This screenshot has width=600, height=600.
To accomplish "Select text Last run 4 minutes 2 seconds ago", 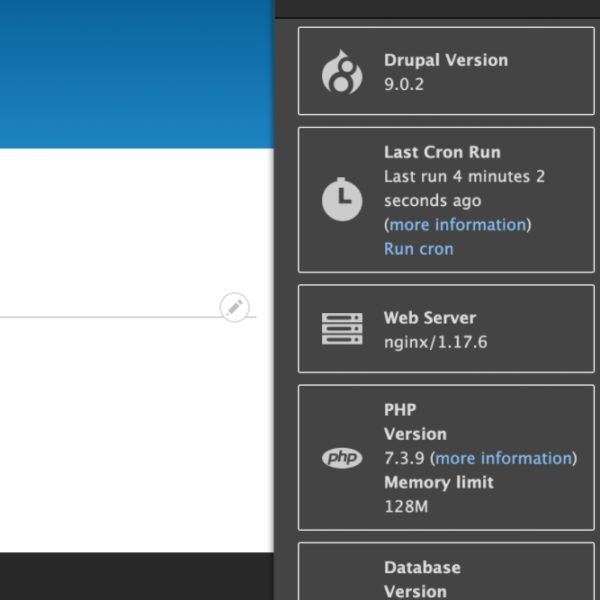I will [464, 189].
